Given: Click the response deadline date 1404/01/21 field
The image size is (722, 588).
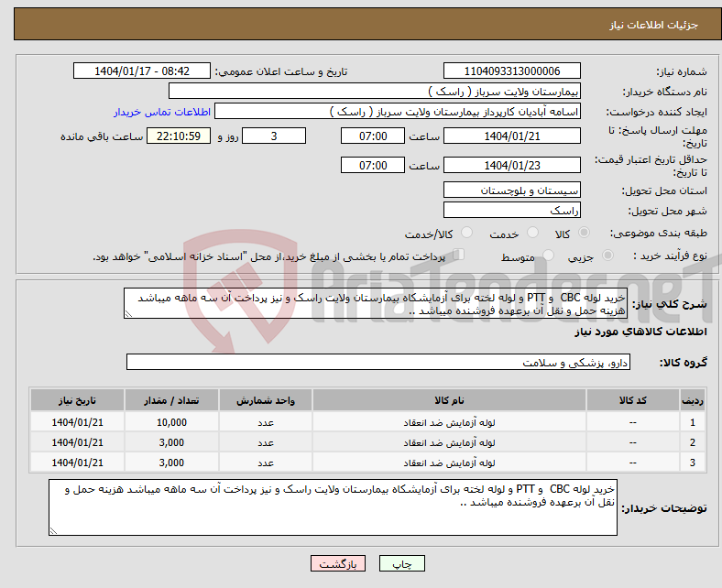Looking at the screenshot, I should [511, 136].
